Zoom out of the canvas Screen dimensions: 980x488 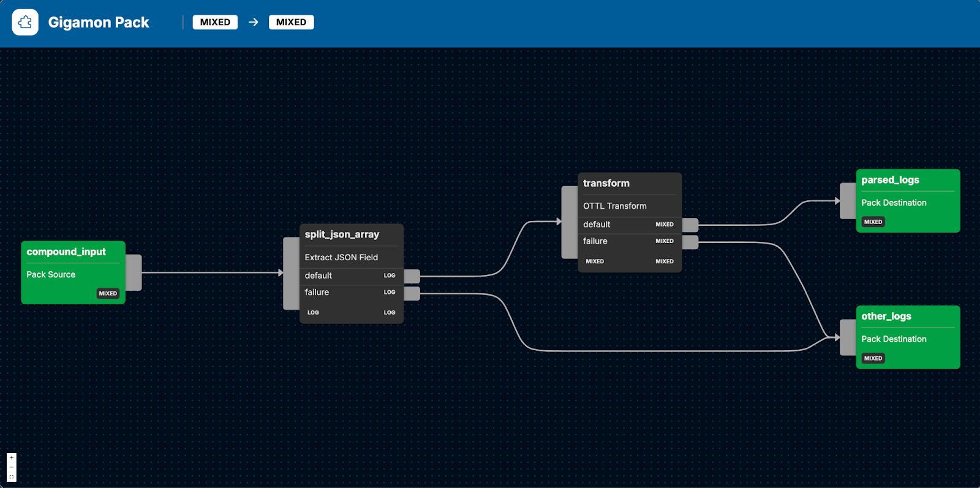12,467
